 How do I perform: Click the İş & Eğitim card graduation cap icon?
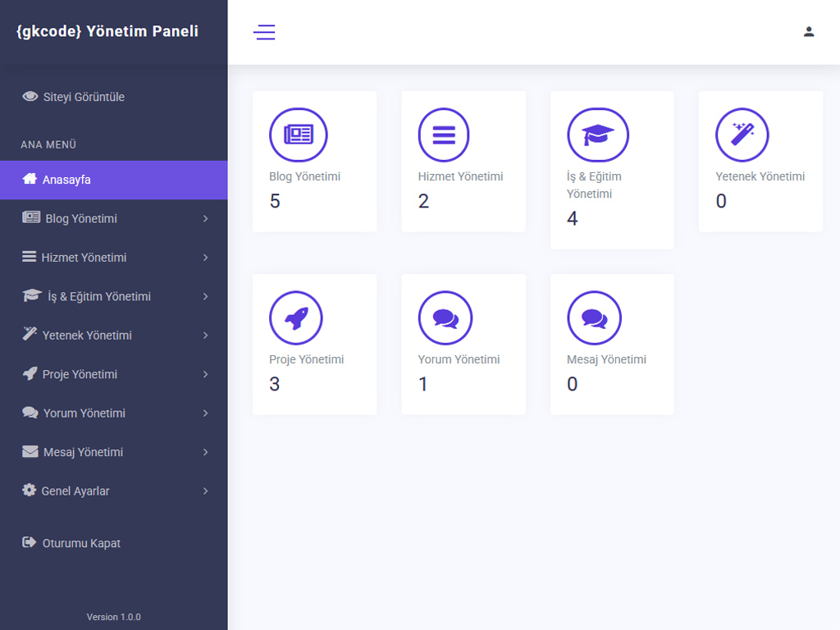598,135
